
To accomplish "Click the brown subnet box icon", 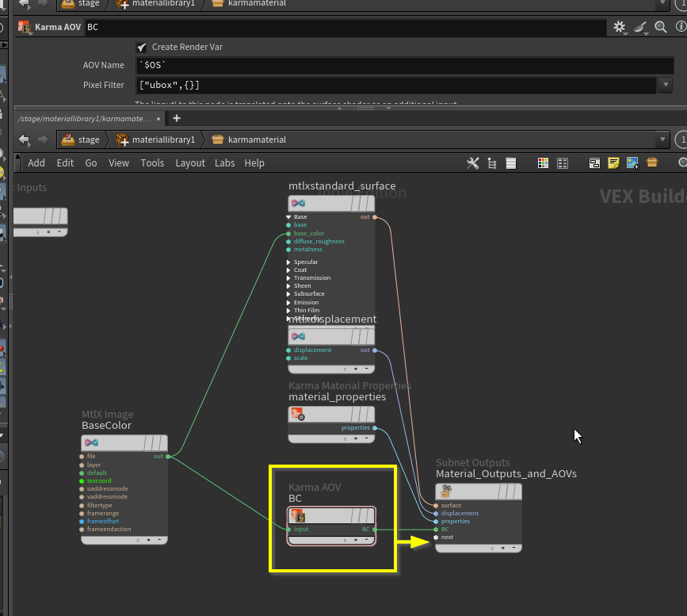I will point(652,163).
